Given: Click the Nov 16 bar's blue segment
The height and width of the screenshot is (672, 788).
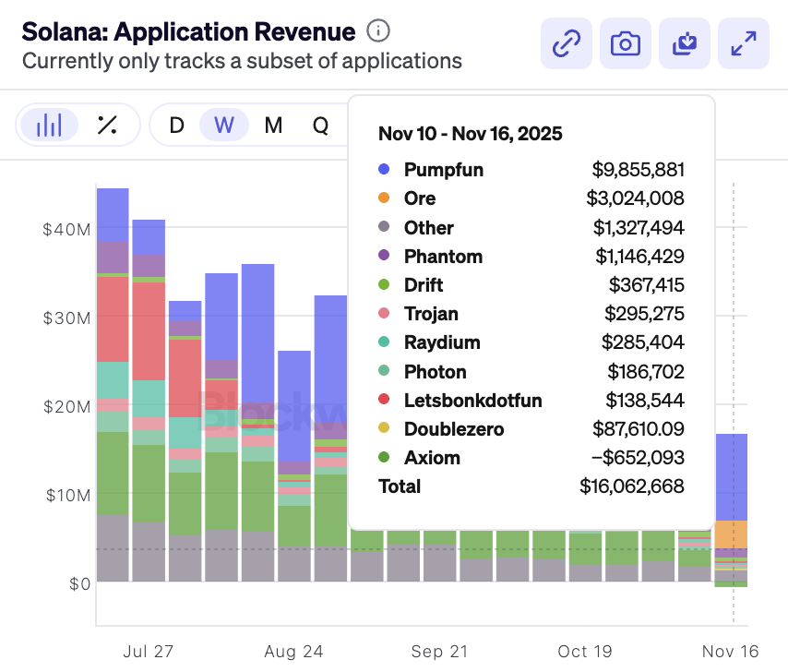Looking at the screenshot, I should pos(732,475).
